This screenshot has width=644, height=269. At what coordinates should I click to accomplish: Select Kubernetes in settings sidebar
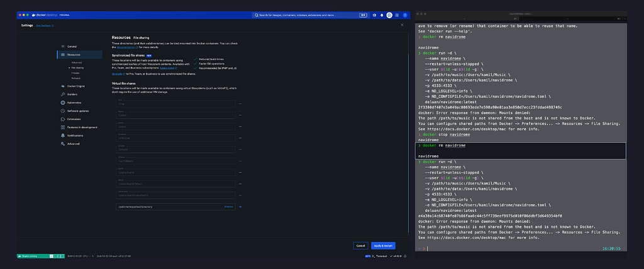74,102
